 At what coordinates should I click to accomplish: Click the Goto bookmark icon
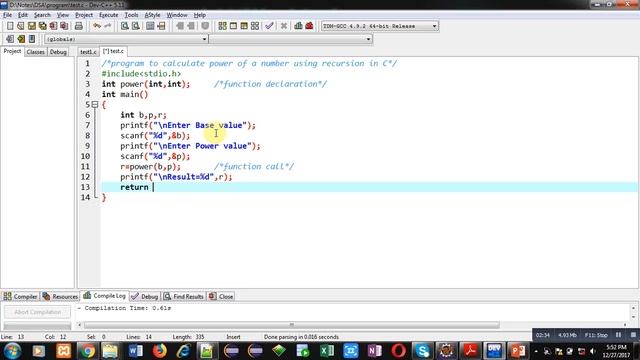(32, 39)
